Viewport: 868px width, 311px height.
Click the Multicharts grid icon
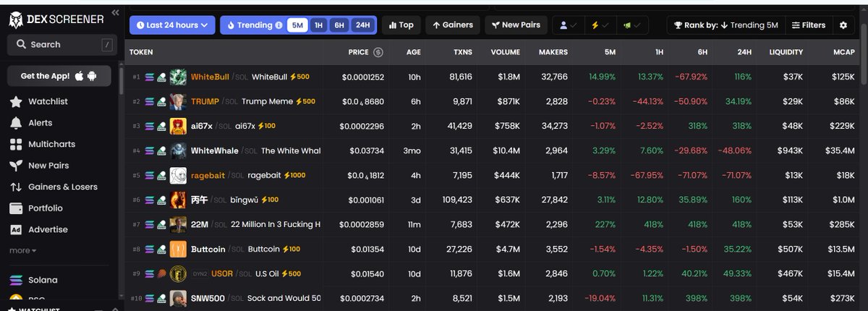(16, 145)
